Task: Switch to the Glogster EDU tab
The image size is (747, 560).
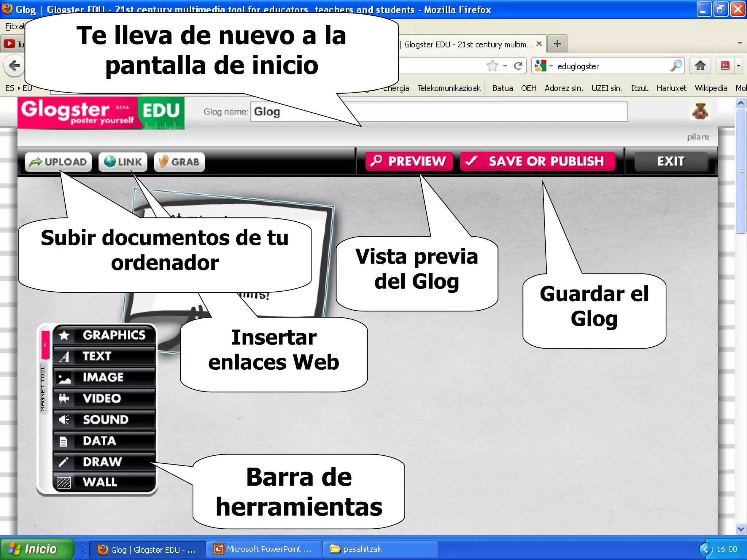Action: click(x=468, y=44)
